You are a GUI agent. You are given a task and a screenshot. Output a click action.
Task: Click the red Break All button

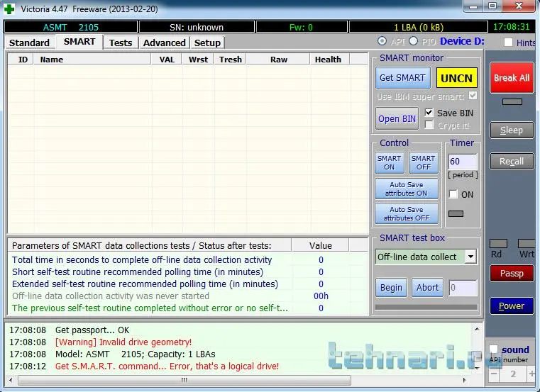tap(512, 78)
